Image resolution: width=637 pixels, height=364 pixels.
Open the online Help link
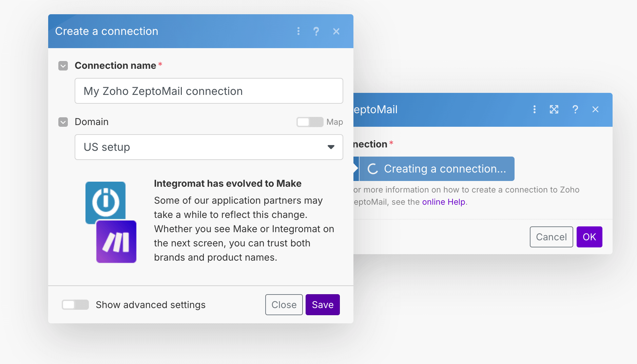point(444,202)
